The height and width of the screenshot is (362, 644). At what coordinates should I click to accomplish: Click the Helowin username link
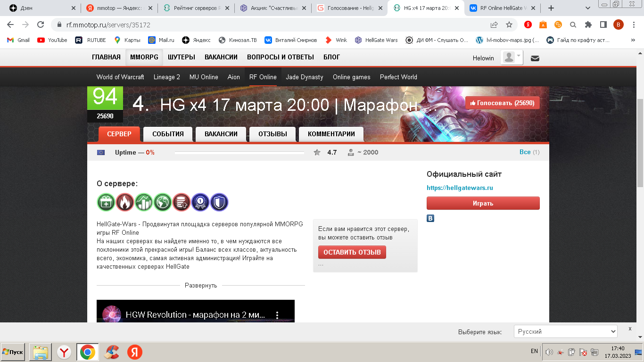[483, 58]
